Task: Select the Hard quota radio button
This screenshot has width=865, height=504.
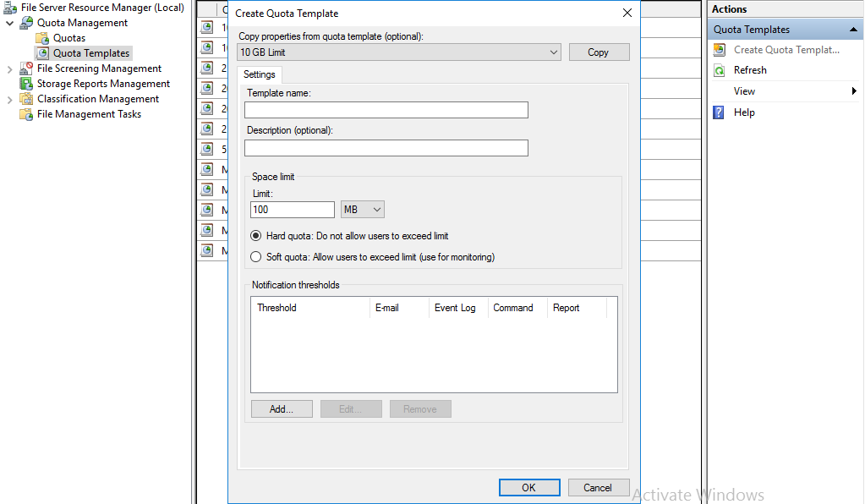Action: (x=256, y=236)
